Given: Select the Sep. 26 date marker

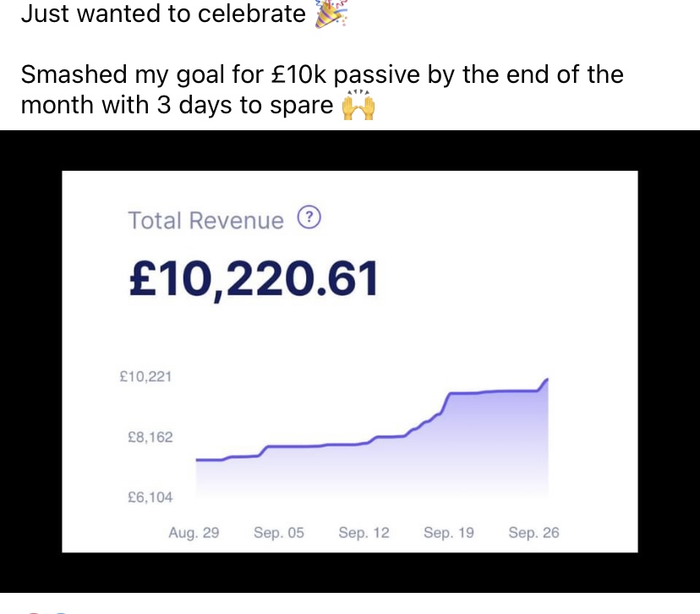Looking at the screenshot, I should tap(533, 533).
